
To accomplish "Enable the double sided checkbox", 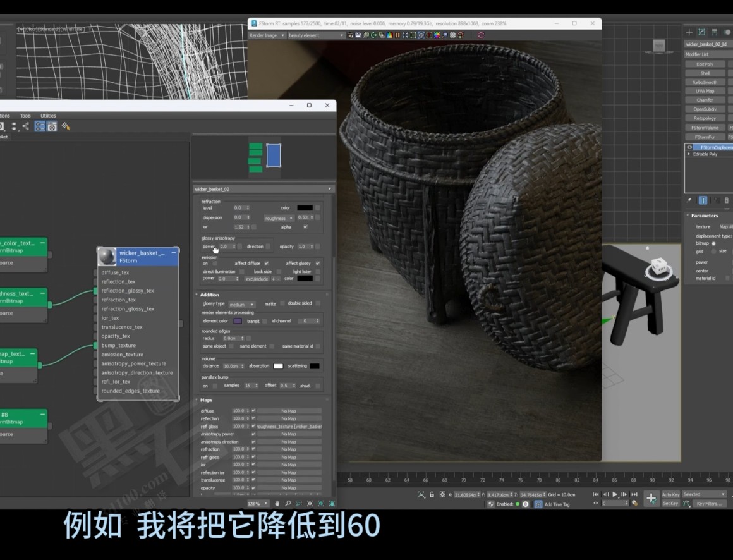I will click(318, 303).
